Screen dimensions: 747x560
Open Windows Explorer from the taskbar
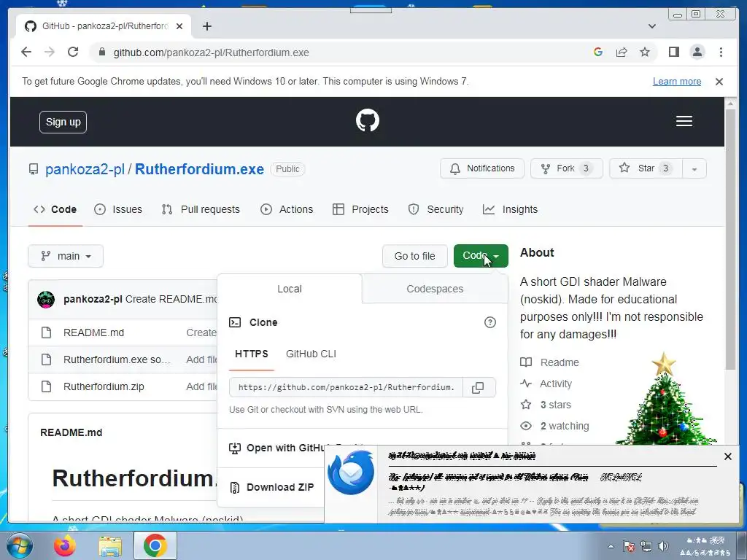coord(110,545)
